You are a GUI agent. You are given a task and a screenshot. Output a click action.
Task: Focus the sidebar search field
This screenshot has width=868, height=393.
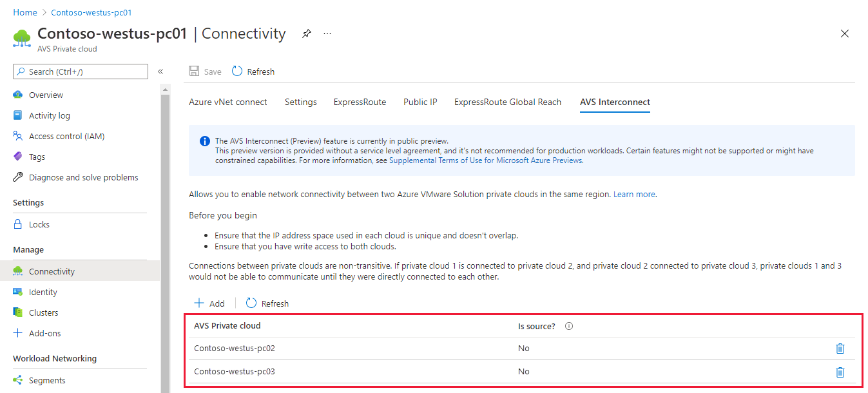[81, 72]
